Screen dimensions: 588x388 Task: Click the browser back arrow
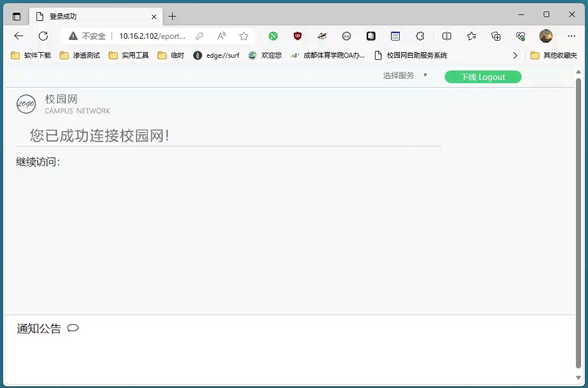(x=19, y=36)
